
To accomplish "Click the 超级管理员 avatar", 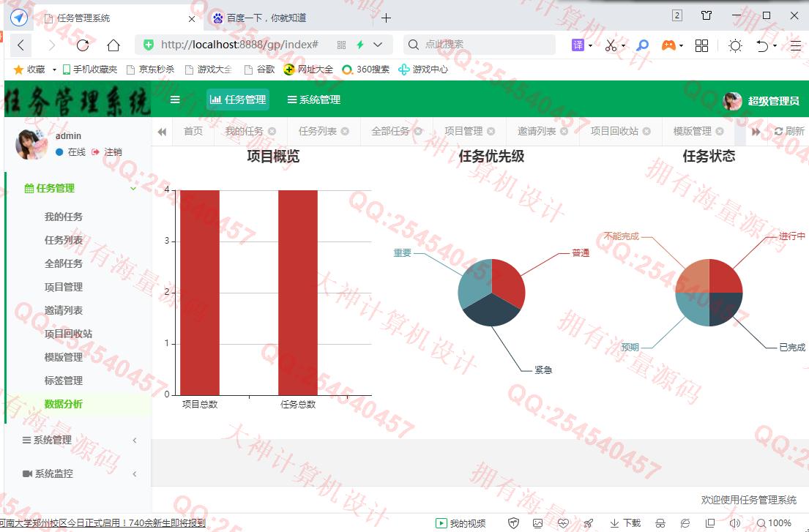I will pyautogui.click(x=732, y=101).
